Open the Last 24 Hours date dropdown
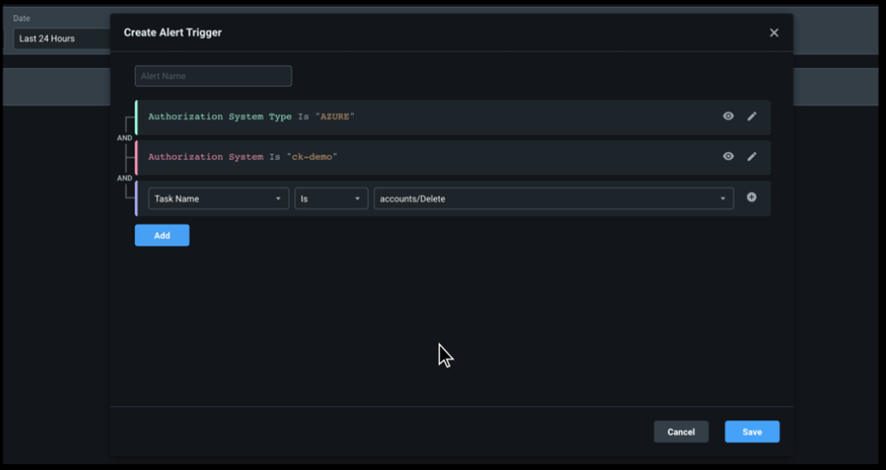Screen dimensions: 886x470 [x=62, y=38]
